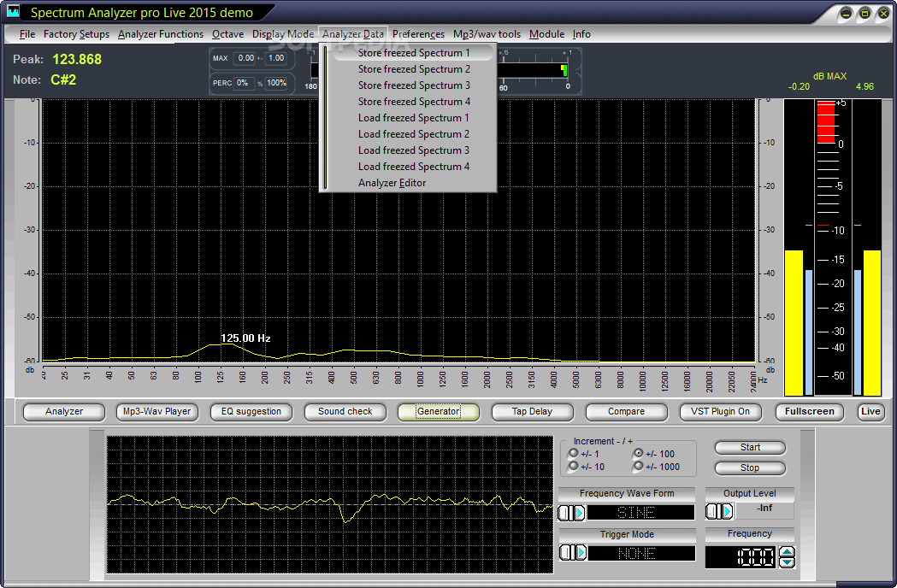897x588 pixels.
Task: Open the Mp3-Wav Player panel
Action: 156,412
